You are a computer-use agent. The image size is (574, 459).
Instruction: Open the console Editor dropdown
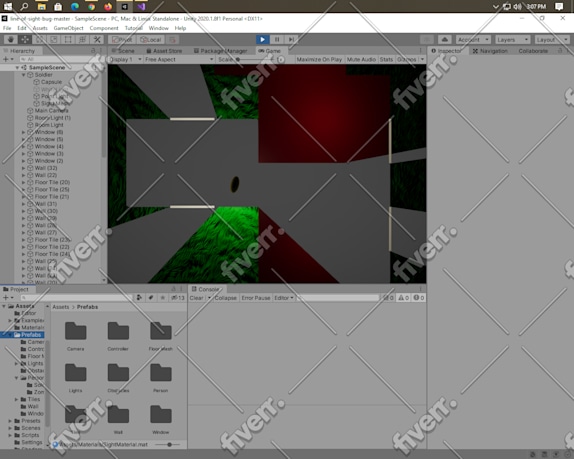tap(284, 298)
